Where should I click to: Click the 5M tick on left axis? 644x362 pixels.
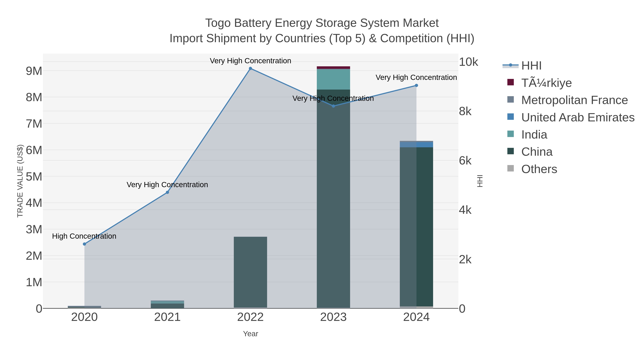(x=34, y=177)
